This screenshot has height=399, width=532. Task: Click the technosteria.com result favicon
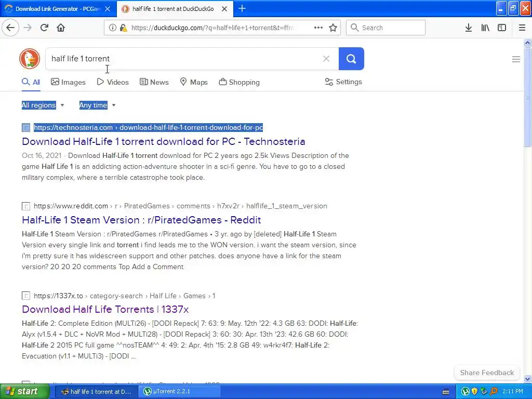[26, 128]
